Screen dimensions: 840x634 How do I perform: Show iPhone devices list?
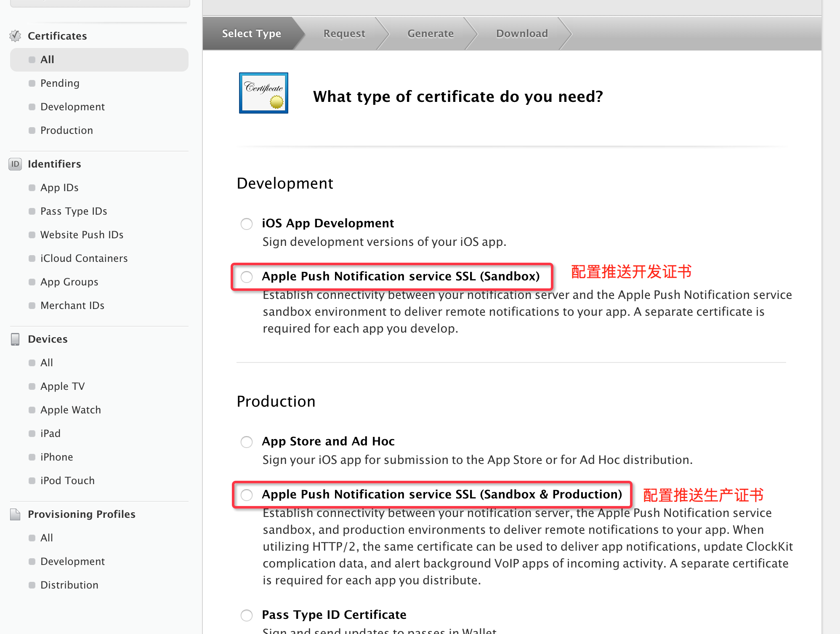pos(56,457)
